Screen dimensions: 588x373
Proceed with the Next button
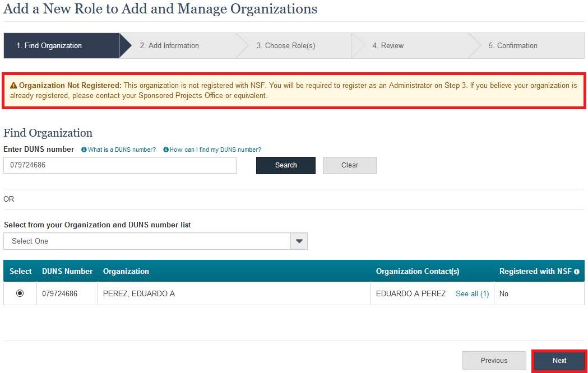tap(559, 361)
